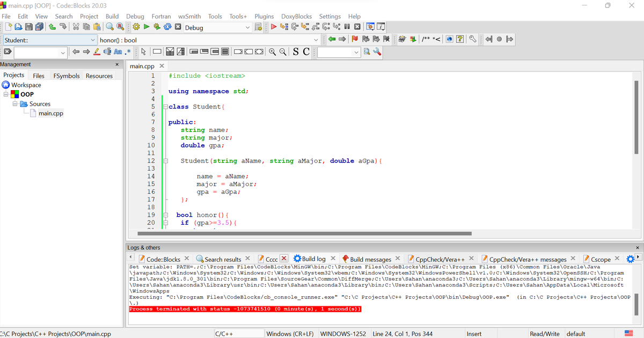Screen dimensions: 644x338
Task: Collapse the Sources folder in project tree
Action: pyautogui.click(x=16, y=104)
